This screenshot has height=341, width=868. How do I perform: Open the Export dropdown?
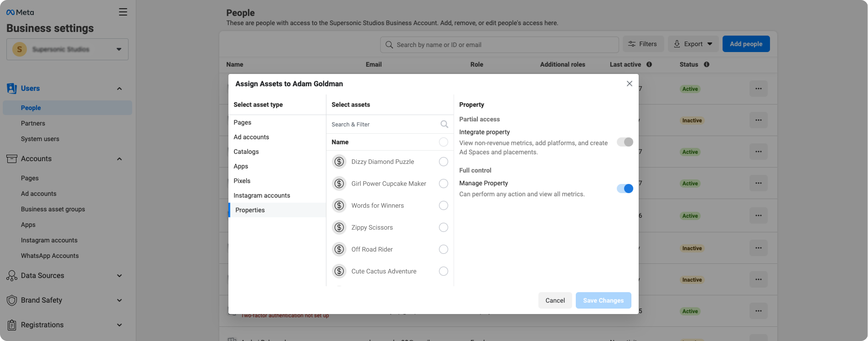(693, 44)
